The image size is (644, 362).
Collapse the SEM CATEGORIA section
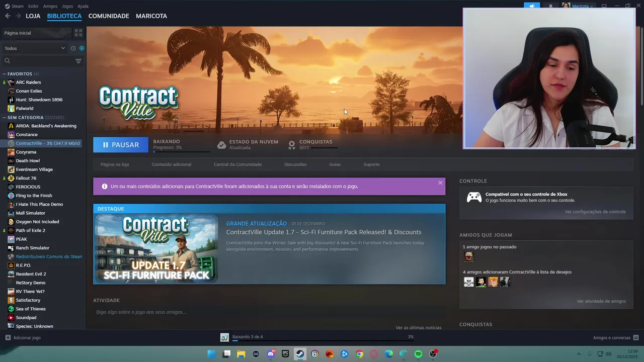5,117
